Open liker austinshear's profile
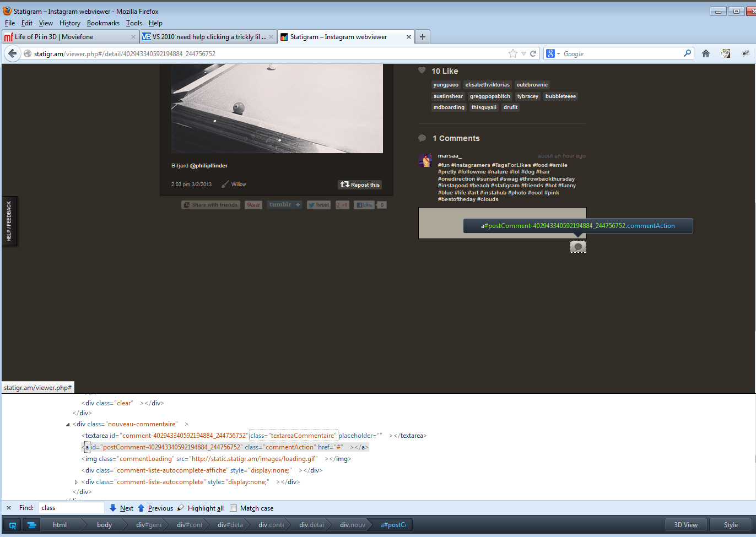The image size is (756, 537). coord(448,96)
